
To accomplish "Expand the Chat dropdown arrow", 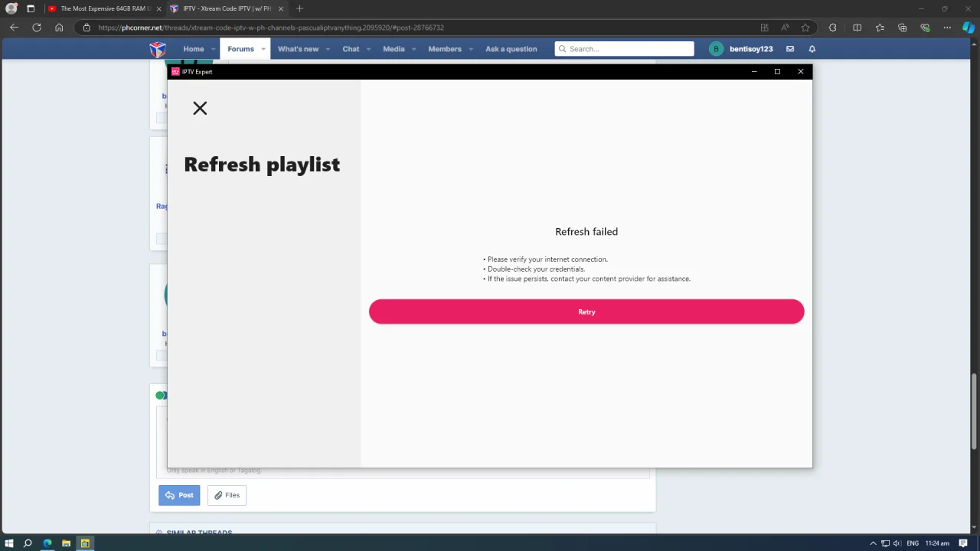I will point(368,49).
